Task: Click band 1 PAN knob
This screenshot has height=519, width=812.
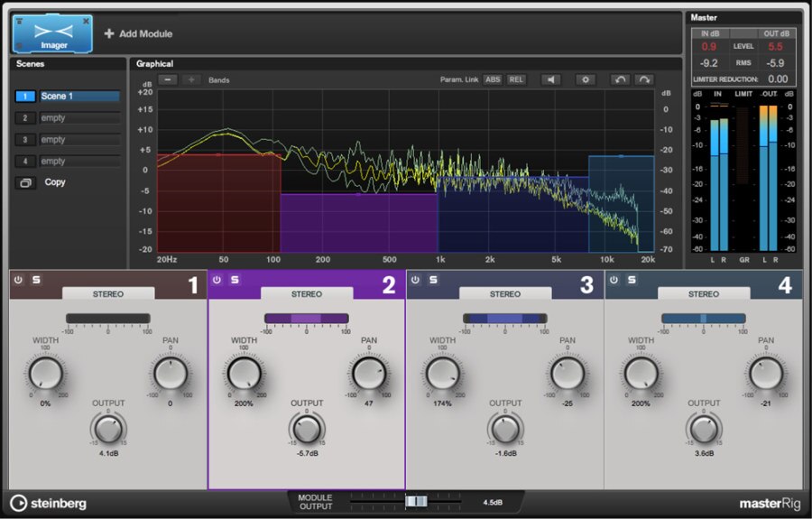Action: (171, 374)
